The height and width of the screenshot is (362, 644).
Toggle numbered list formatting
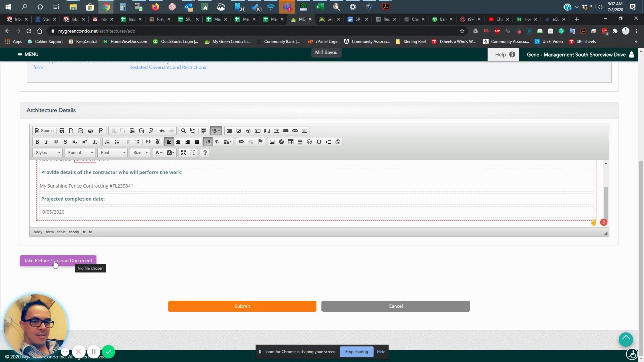click(x=107, y=142)
